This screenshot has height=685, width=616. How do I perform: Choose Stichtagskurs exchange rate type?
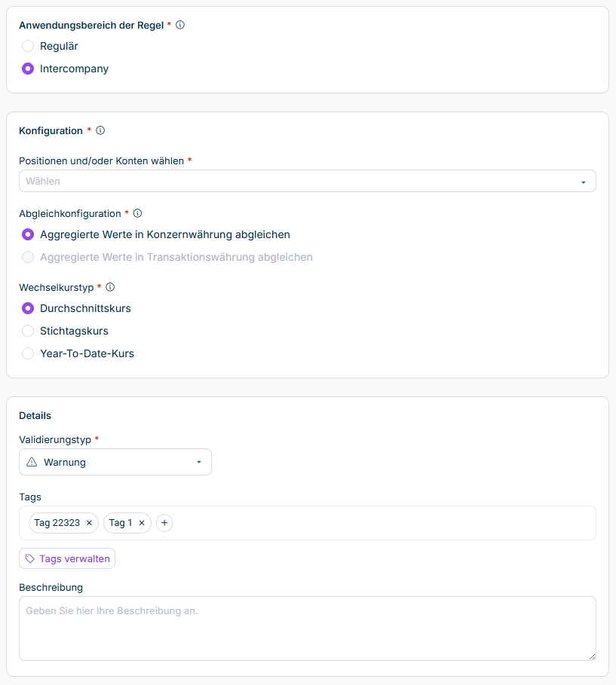point(28,331)
